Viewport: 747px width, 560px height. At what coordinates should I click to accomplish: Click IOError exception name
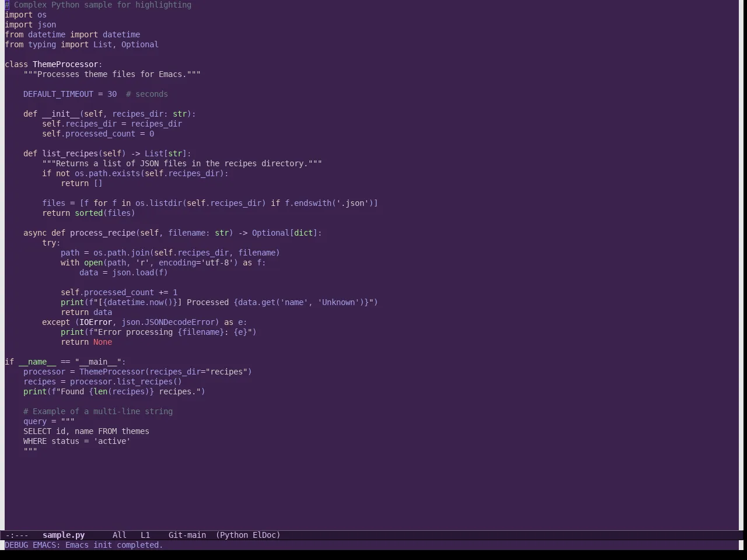coord(96,322)
